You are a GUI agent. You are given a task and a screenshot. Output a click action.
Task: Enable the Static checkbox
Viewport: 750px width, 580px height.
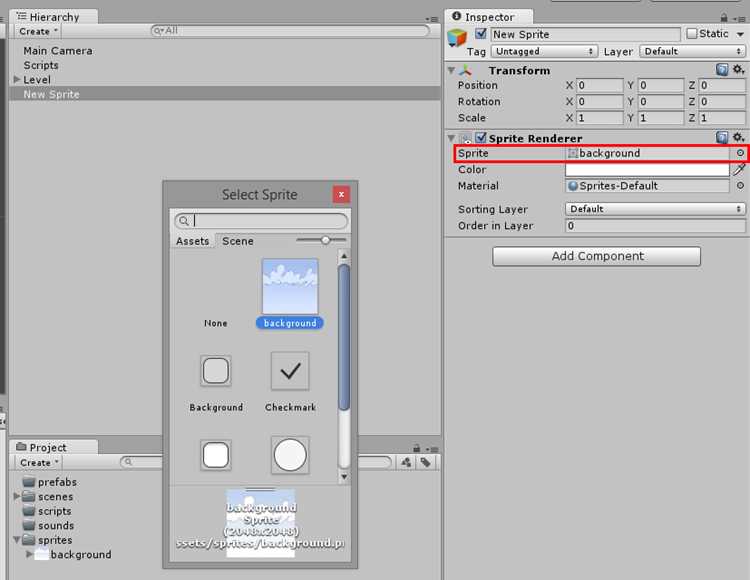click(692, 34)
